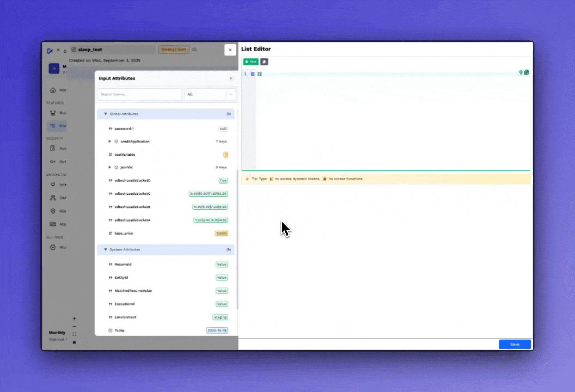Viewport: 575px width, 392px height.
Task: Click the cloud sync icon in header
Action: (195, 50)
